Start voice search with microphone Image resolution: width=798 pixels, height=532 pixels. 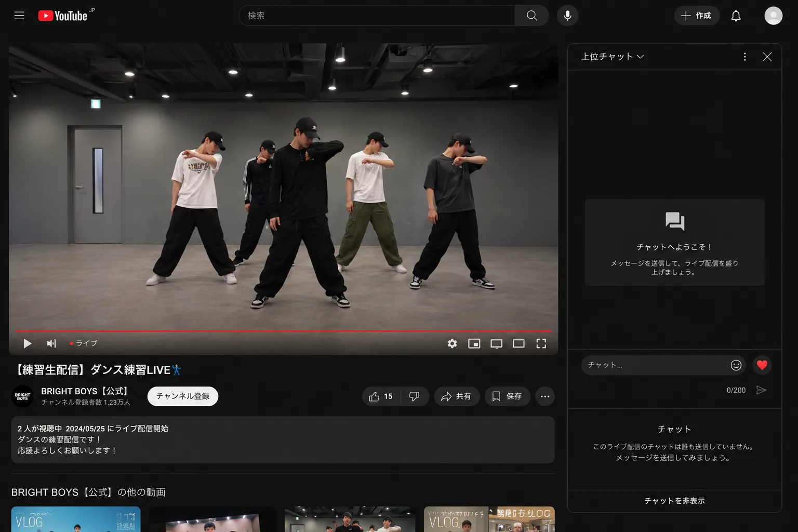click(x=567, y=16)
